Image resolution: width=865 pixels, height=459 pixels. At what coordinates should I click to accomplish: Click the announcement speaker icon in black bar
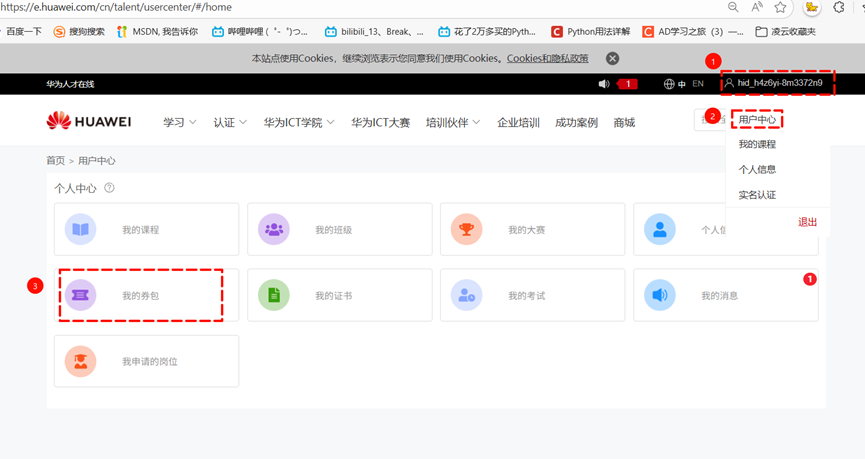coord(604,84)
